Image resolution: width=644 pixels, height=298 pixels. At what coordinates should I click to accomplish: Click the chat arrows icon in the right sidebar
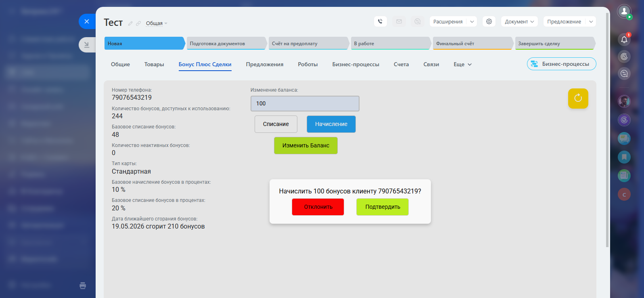(624, 73)
